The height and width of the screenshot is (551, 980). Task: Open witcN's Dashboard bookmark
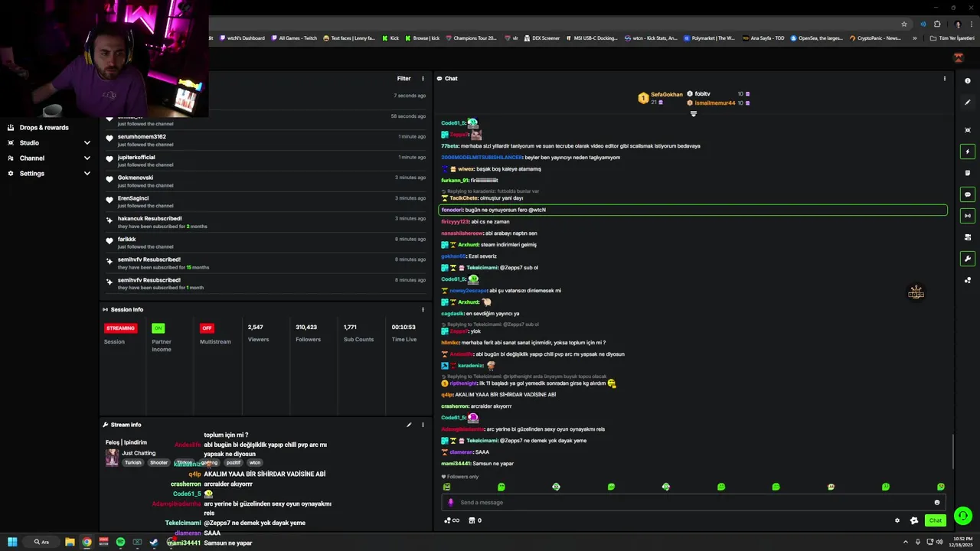[242, 38]
